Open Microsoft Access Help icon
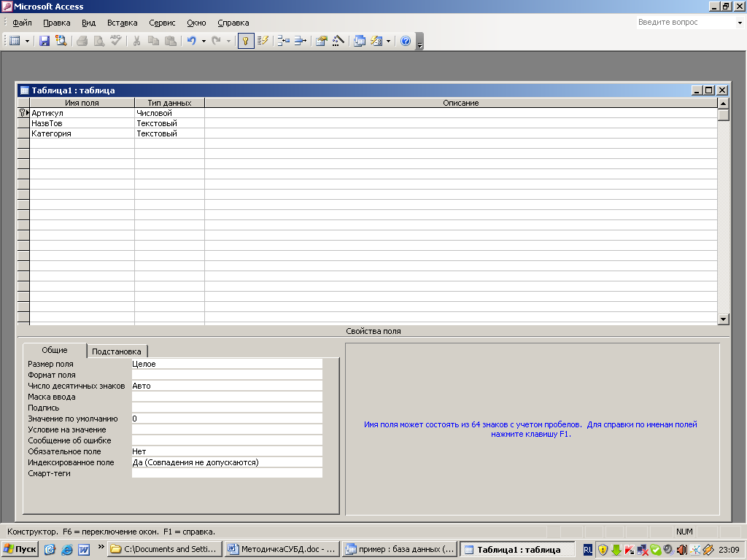The height and width of the screenshot is (560, 747). [406, 41]
